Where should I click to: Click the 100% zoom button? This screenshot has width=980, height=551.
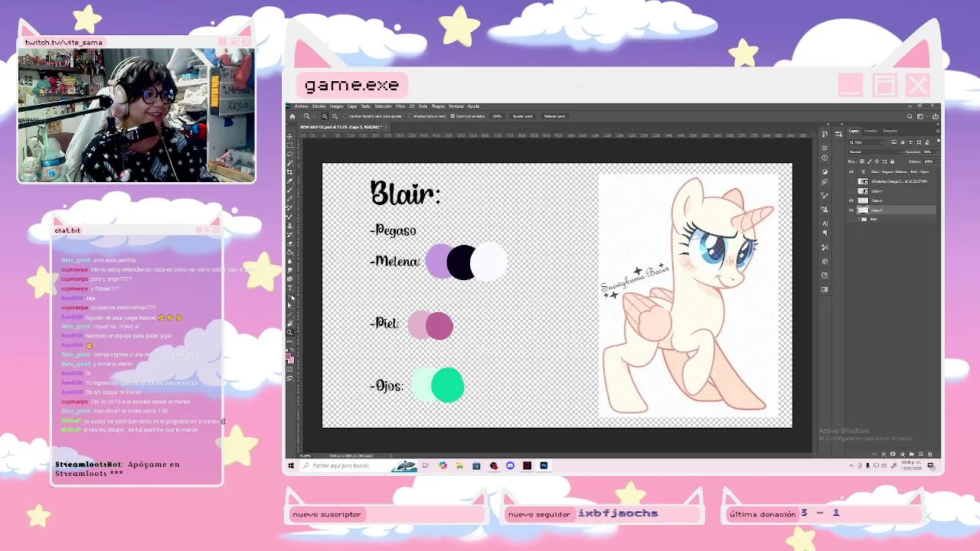click(x=497, y=116)
